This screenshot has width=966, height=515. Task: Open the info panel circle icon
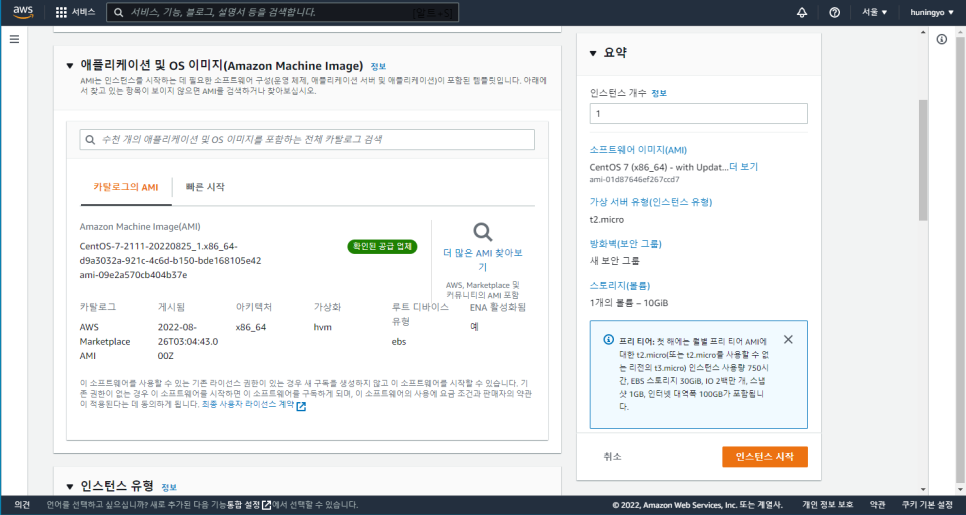point(941,39)
